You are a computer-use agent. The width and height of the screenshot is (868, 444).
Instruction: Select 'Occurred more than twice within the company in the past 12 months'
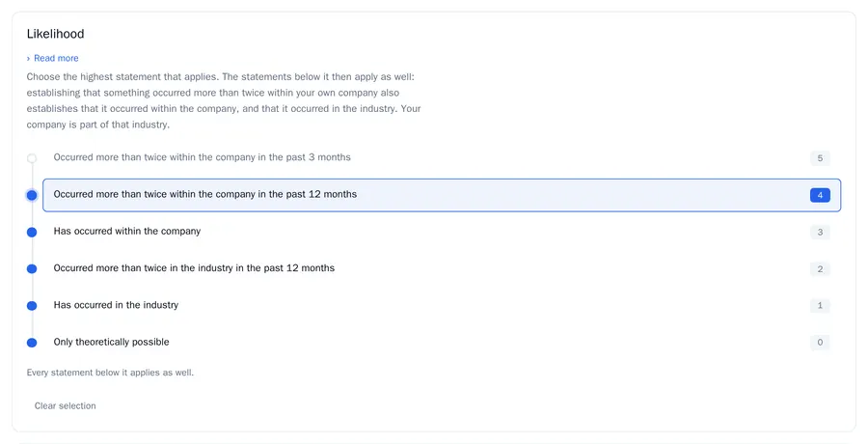coord(442,195)
